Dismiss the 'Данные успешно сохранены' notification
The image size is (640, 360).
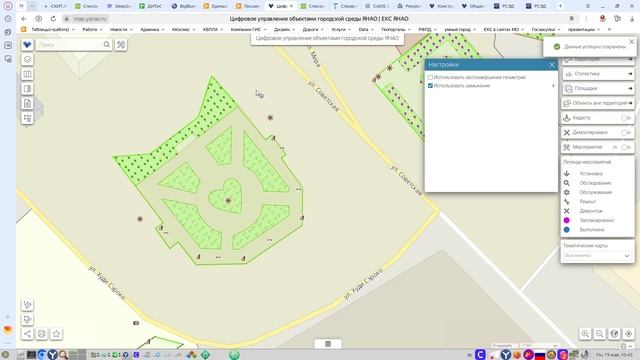[x=631, y=42]
